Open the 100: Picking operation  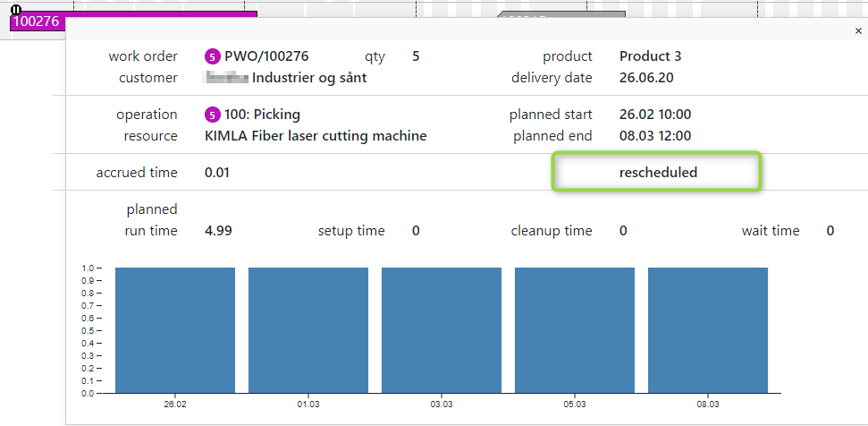click(x=262, y=115)
